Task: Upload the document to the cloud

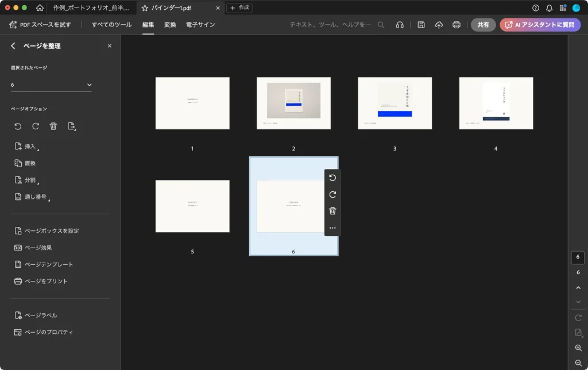Action: [x=439, y=25]
